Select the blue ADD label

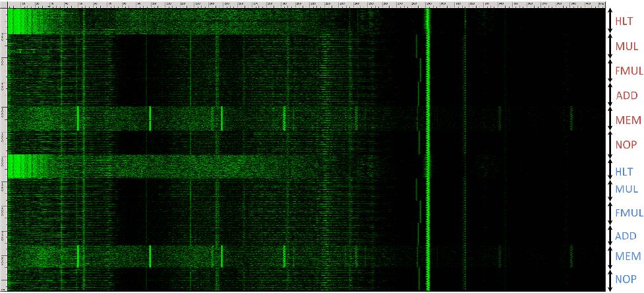(x=626, y=236)
